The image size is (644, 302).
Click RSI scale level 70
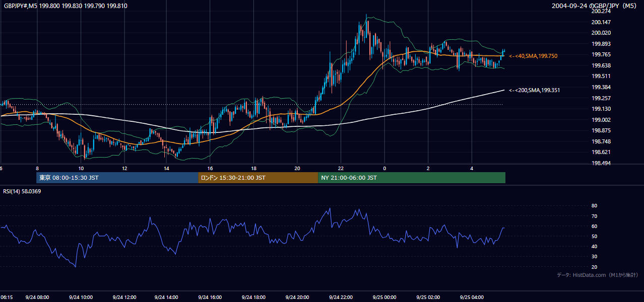[x=594, y=216]
